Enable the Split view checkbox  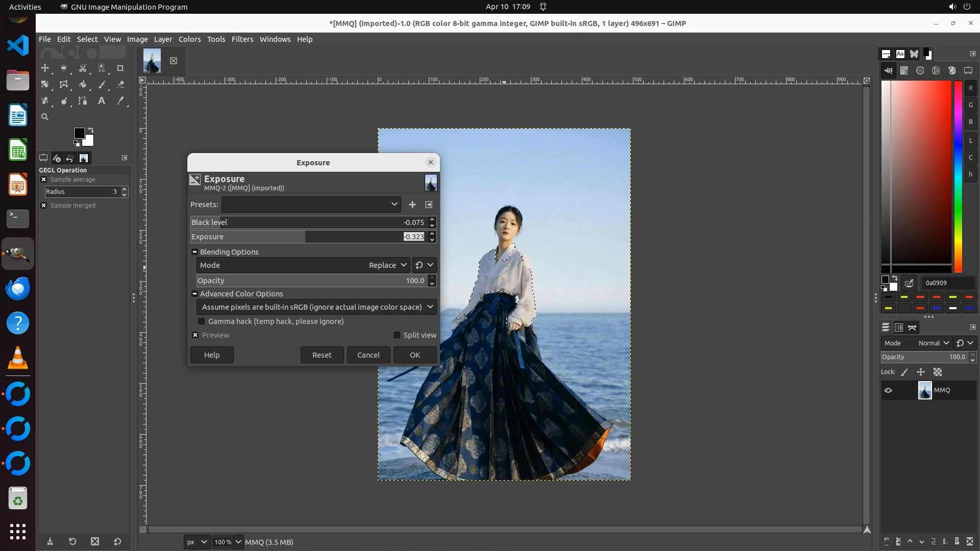397,335
